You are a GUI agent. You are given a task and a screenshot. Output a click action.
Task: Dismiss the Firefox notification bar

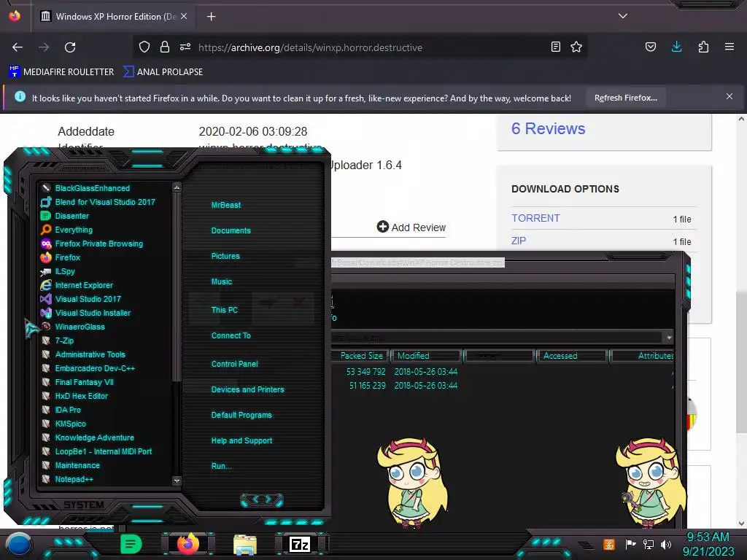tap(729, 97)
